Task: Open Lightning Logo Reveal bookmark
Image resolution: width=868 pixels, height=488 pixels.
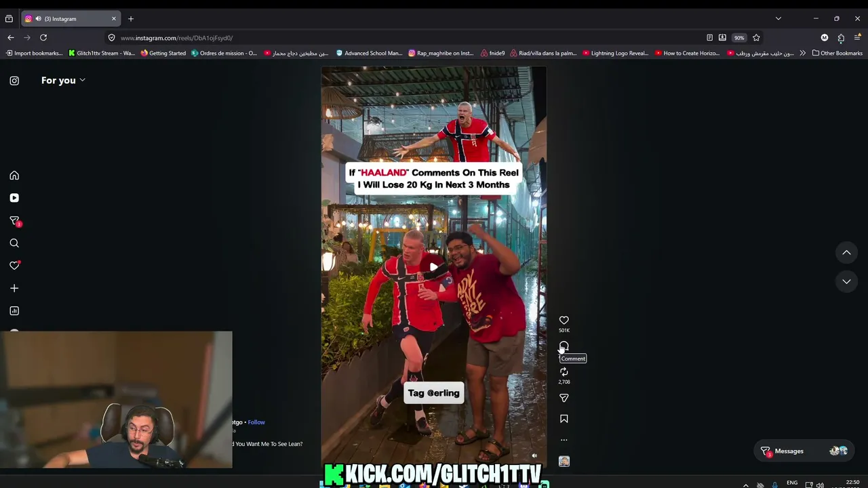Action: coord(615,53)
